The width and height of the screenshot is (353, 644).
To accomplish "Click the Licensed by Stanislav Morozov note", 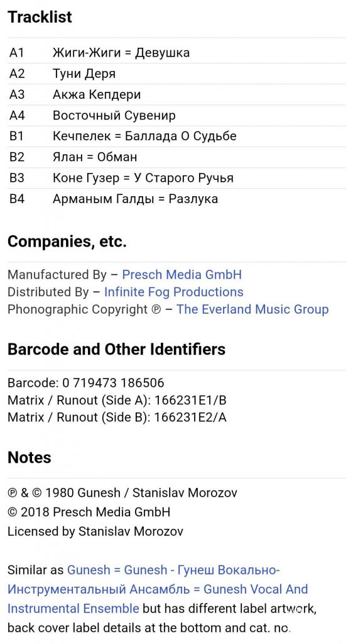I will [95, 531].
